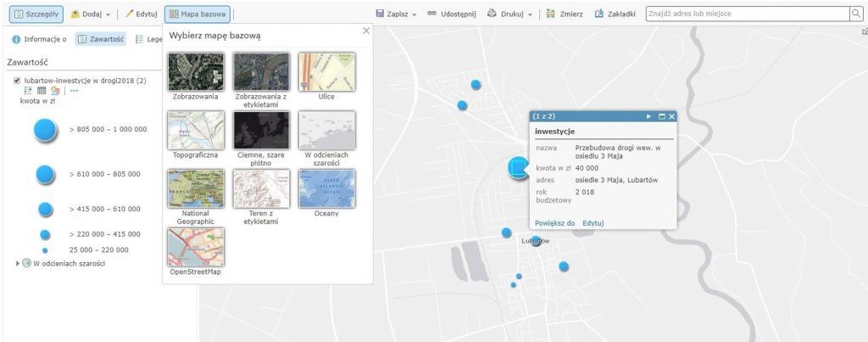Screen dimensions: 868x342
Task: Toggle the Szczegóły details panel button
Action: point(36,14)
